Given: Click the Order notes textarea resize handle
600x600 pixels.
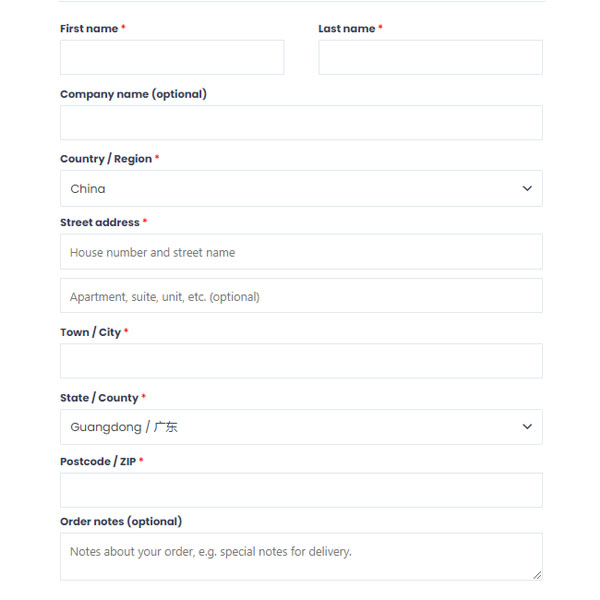Looking at the screenshot, I should [537, 575].
